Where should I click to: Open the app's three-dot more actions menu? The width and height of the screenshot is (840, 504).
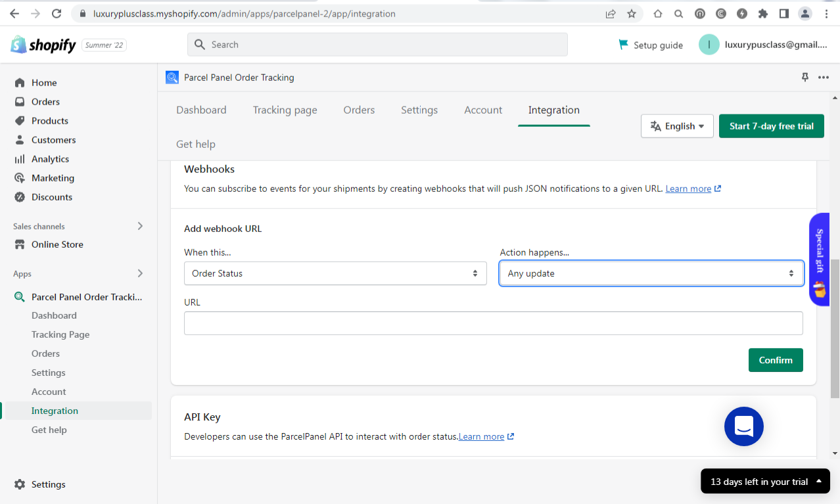coord(824,78)
